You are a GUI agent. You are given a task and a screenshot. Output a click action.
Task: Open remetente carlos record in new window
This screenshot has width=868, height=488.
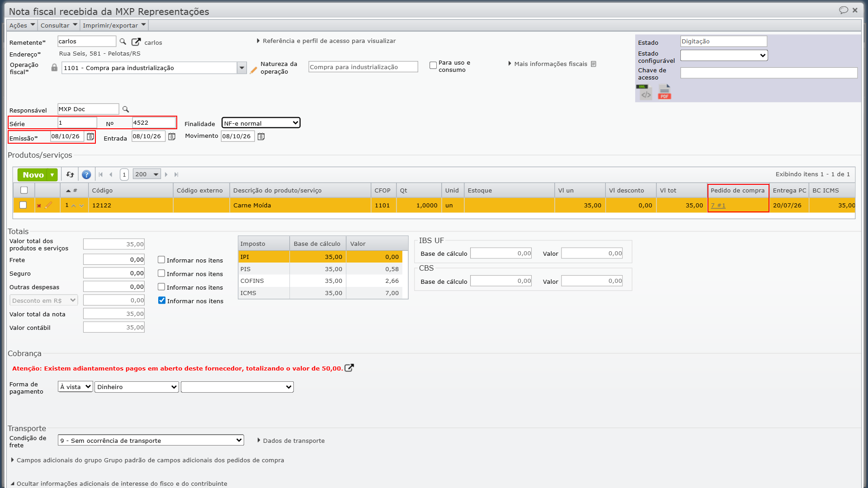(x=136, y=42)
